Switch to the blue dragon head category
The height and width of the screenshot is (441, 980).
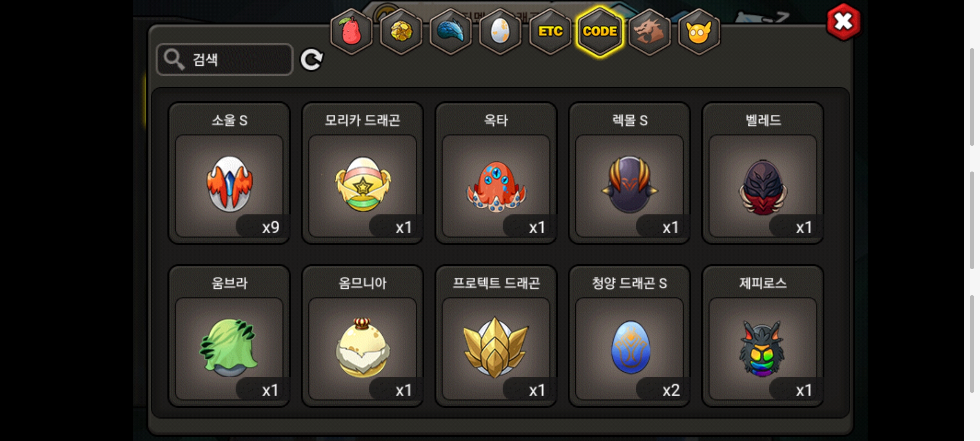click(451, 31)
